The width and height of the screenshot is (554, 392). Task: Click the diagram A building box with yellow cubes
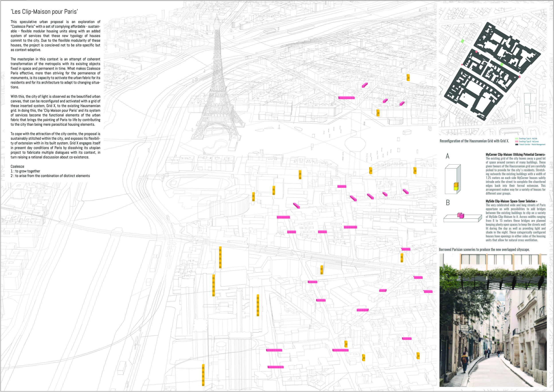coord(453,179)
